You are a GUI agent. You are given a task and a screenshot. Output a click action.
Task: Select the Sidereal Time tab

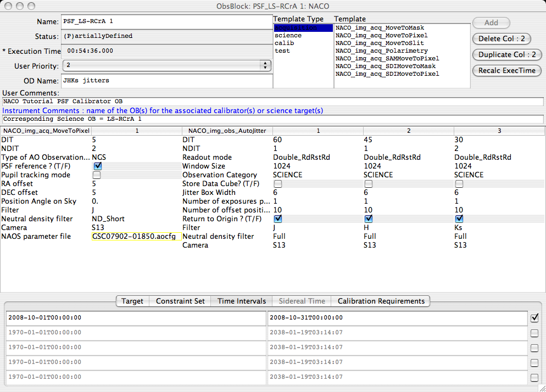(x=302, y=301)
